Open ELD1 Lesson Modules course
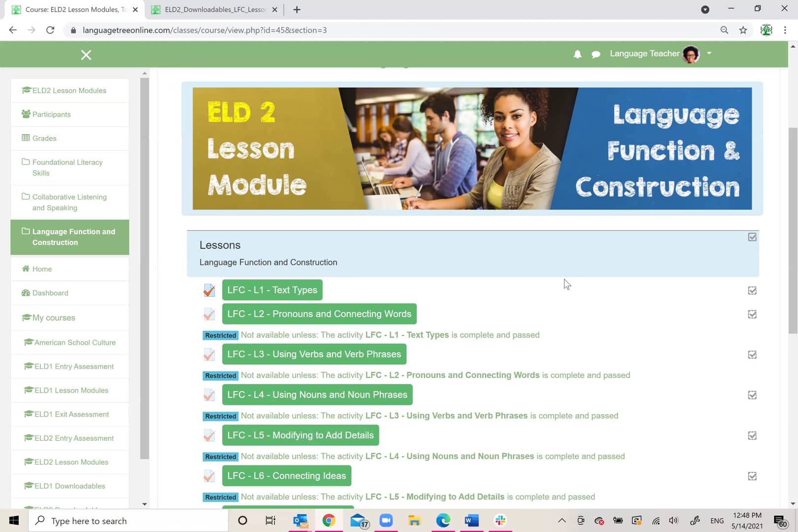The height and width of the screenshot is (532, 798). coord(69,390)
